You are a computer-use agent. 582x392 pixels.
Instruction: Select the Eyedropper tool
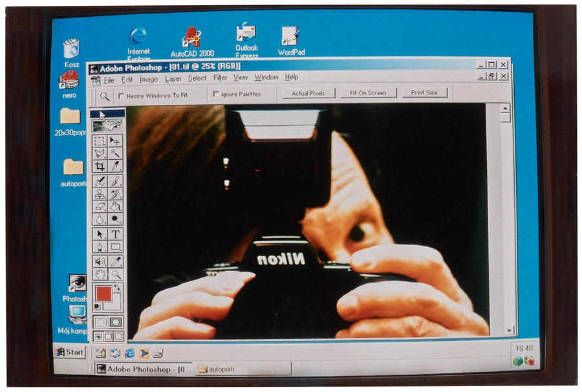116,261
